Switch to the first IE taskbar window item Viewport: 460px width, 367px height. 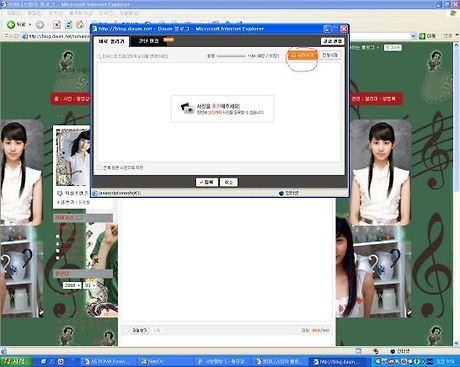click(109, 361)
